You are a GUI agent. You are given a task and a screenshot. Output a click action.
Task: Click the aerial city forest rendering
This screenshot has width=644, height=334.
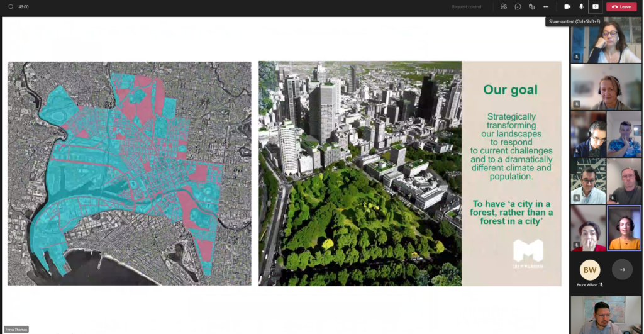pos(360,173)
